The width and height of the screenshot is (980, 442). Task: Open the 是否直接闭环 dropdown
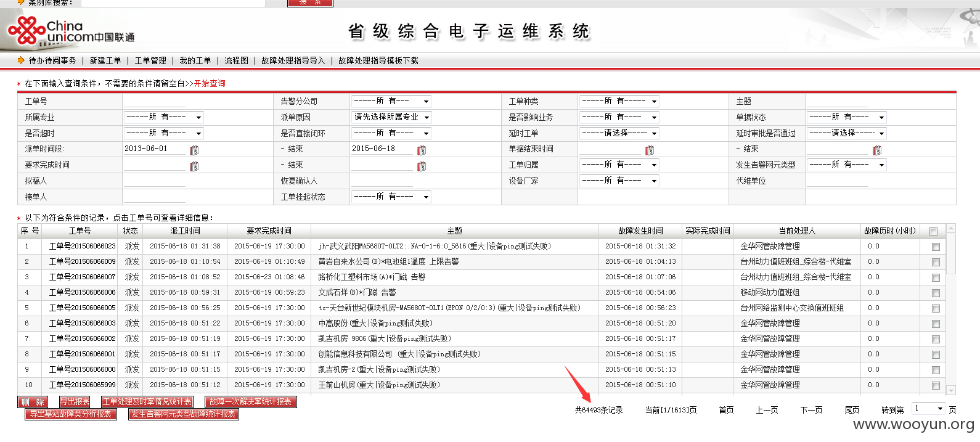click(391, 133)
